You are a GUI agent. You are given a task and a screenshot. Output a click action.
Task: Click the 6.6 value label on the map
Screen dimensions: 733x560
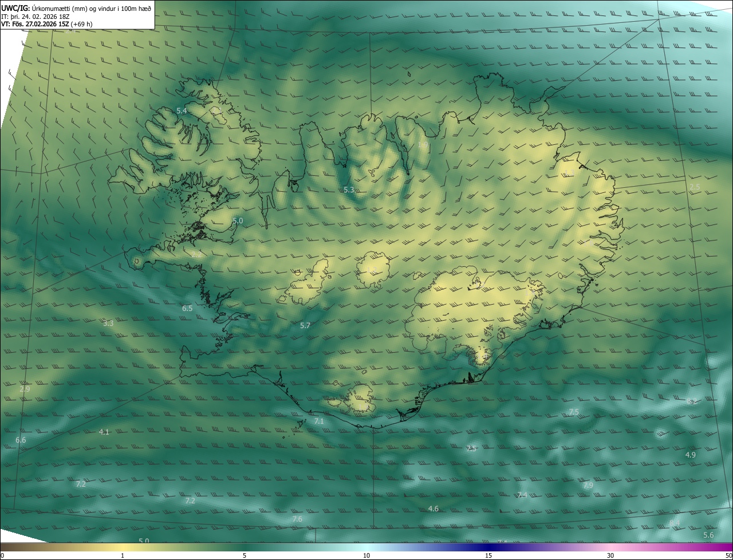coord(21,440)
